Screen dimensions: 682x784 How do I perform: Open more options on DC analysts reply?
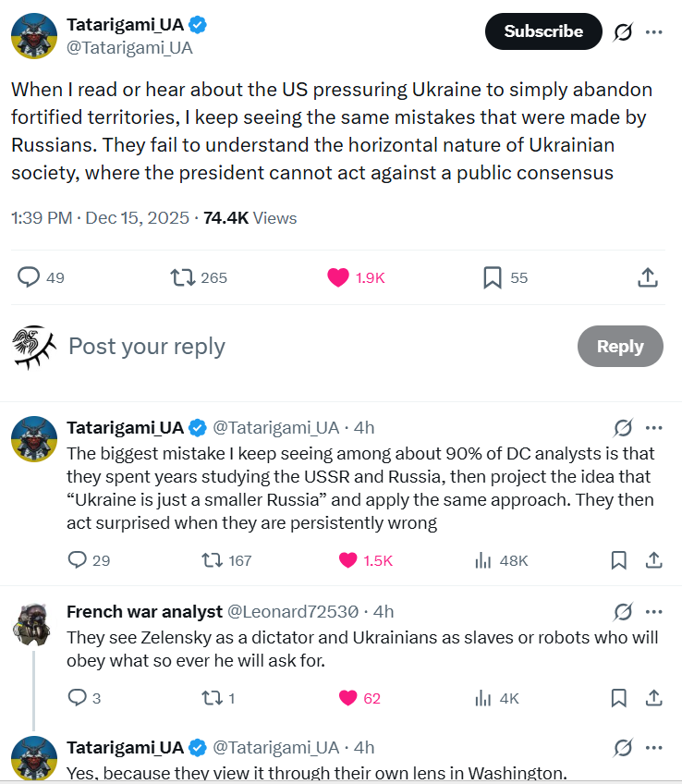tap(654, 427)
